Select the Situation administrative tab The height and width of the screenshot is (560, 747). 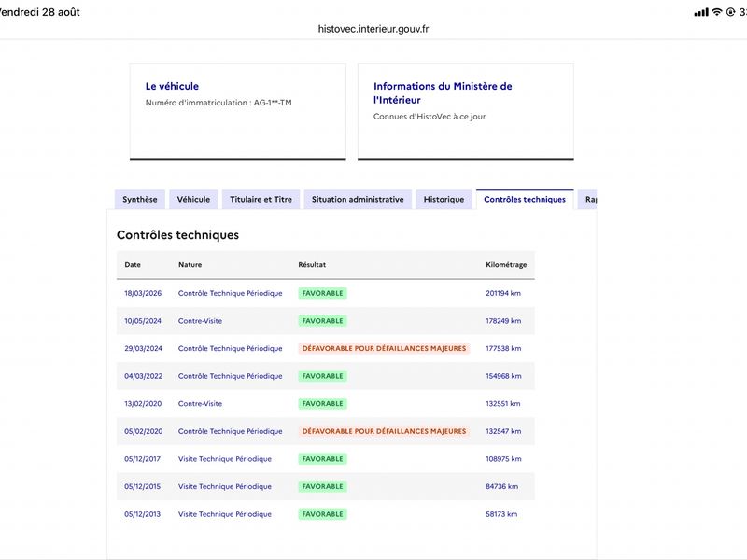click(358, 199)
